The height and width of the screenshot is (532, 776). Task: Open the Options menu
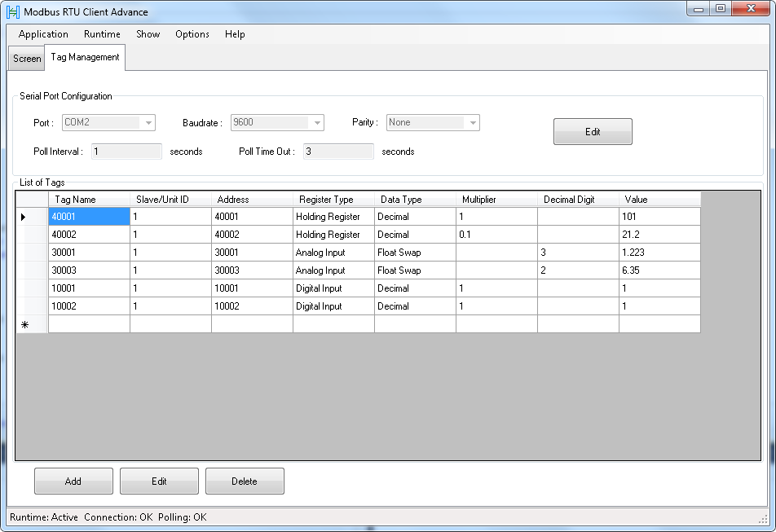192,34
